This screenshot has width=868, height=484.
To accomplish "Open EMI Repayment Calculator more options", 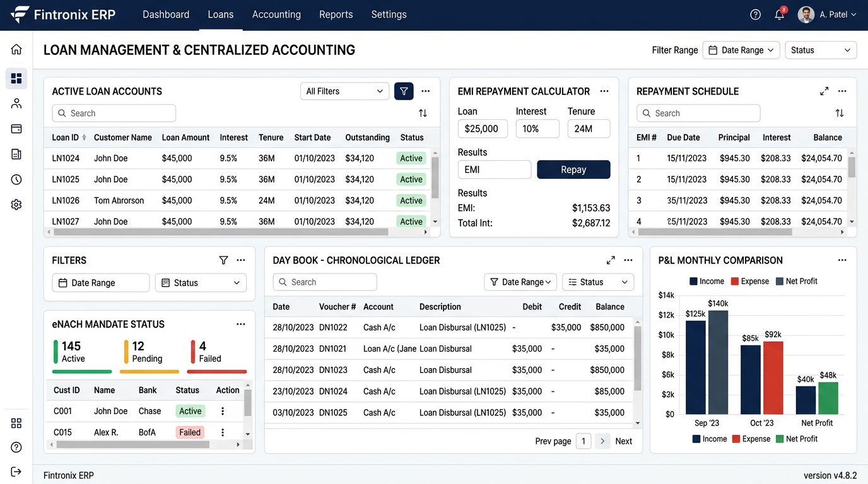I will click(x=604, y=91).
